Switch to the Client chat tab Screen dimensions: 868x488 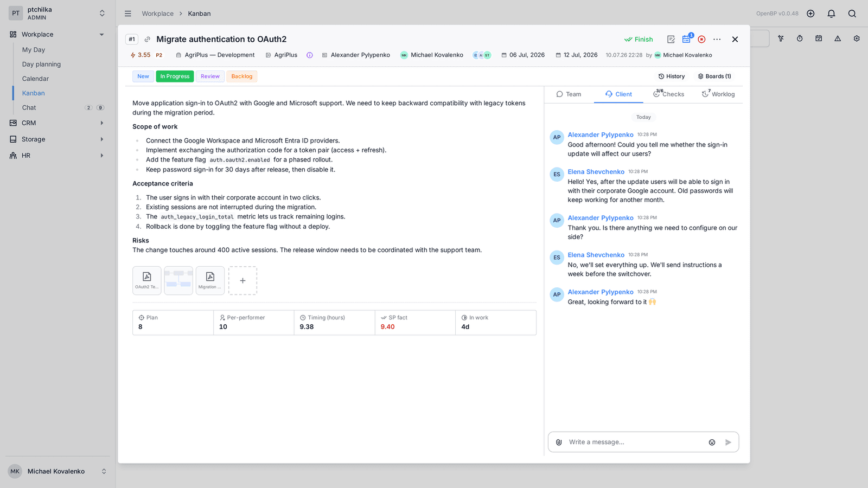pos(618,94)
